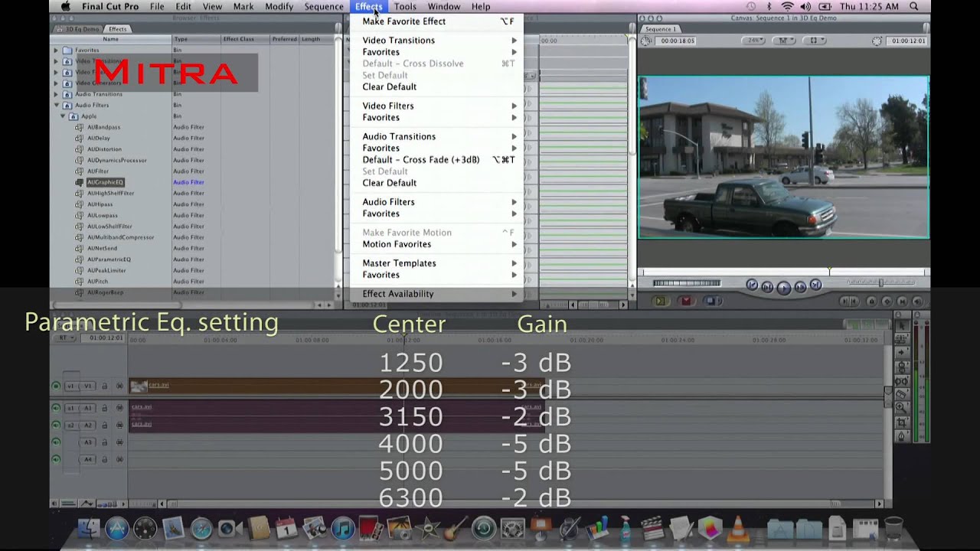Open Canvas zoom percentage dropdown
The width and height of the screenshot is (980, 551).
pos(755,41)
